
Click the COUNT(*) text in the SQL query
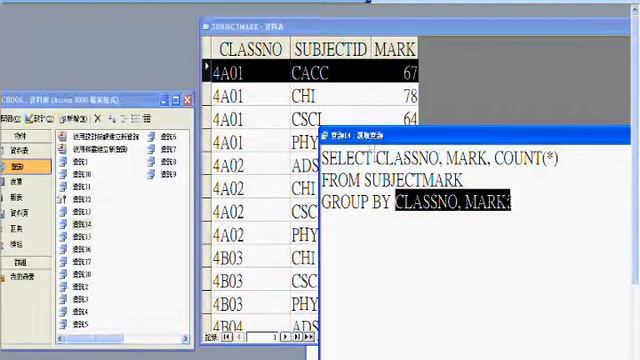point(526,158)
